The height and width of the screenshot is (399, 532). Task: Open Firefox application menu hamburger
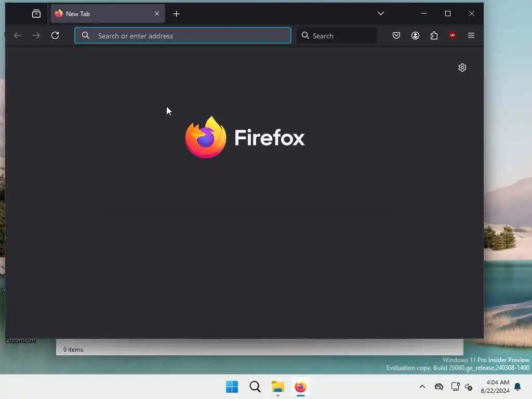[471, 35]
